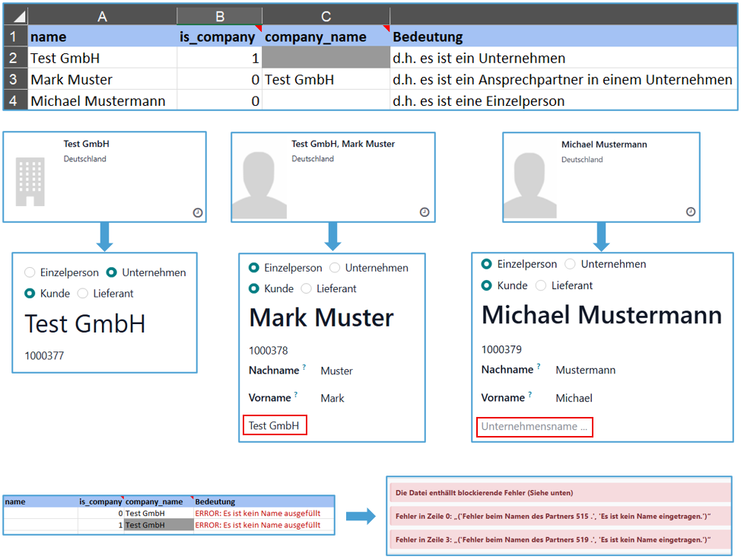Screen dimensions: 741x560
Task: Click the Michael Mustermann card title
Action: 604,145
